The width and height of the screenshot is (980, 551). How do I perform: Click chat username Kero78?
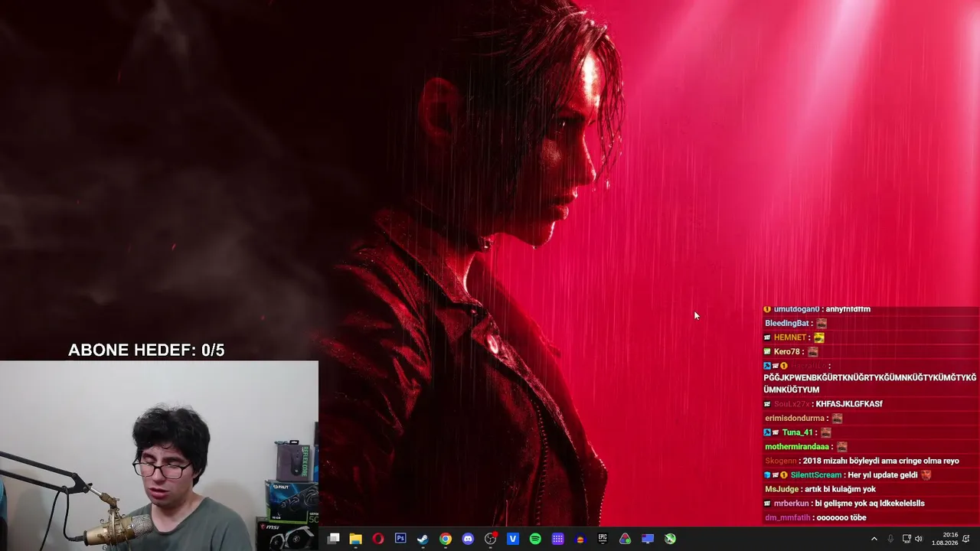786,352
